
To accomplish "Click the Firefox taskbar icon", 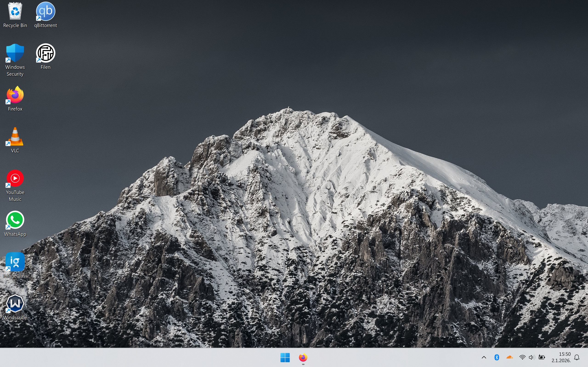I will (x=303, y=357).
